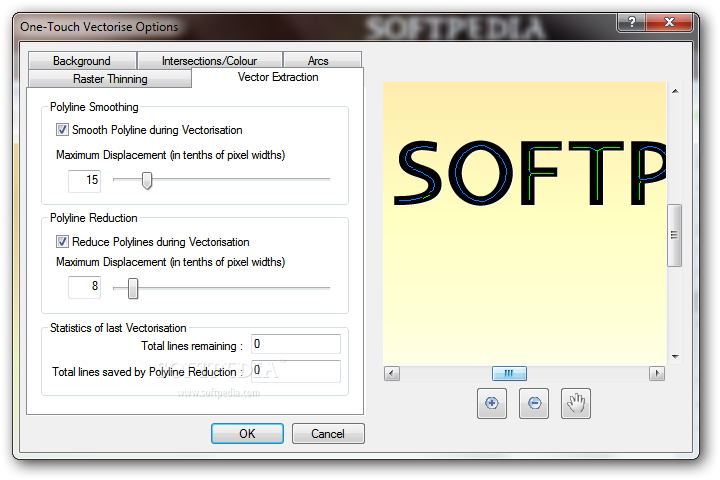
Task: Open the Background tab
Action: pyautogui.click(x=82, y=61)
